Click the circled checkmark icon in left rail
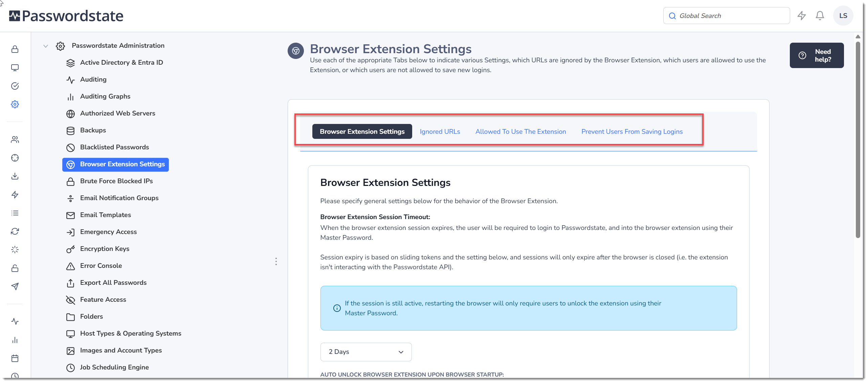Image resolution: width=868 pixels, height=383 pixels. (x=15, y=86)
